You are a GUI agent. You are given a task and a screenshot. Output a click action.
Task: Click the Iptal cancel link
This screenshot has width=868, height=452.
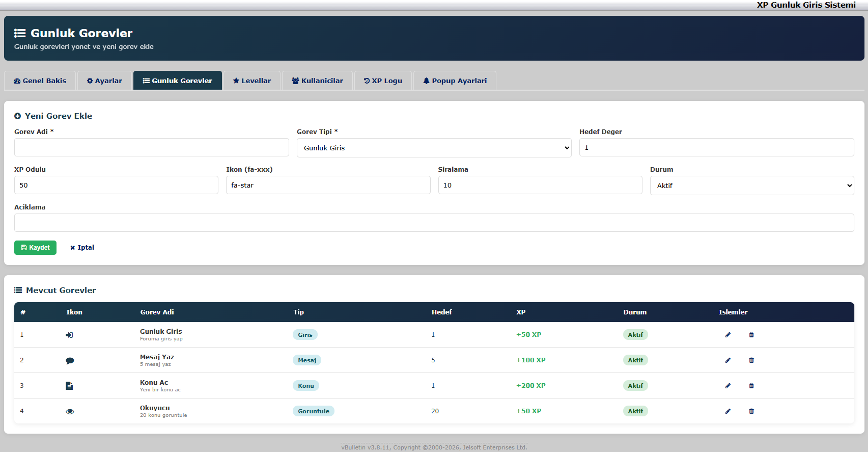tap(82, 248)
